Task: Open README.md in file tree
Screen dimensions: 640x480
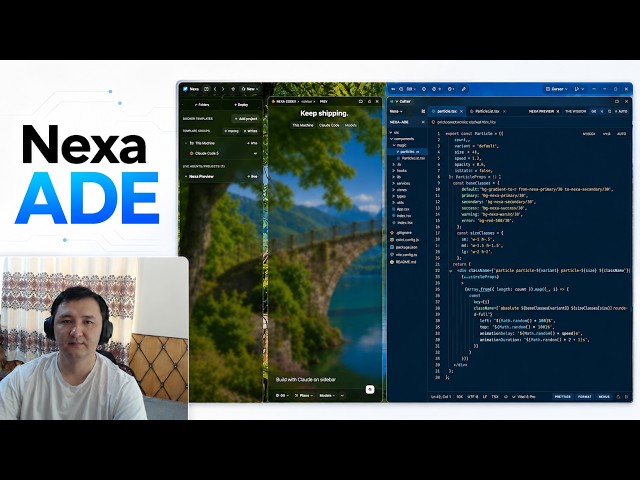Action: click(403, 262)
